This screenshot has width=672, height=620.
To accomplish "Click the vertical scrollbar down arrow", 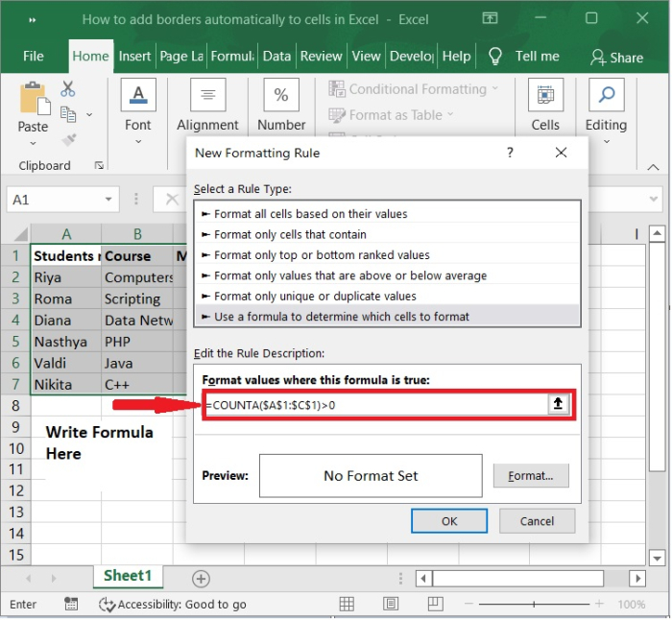I will 658,559.
